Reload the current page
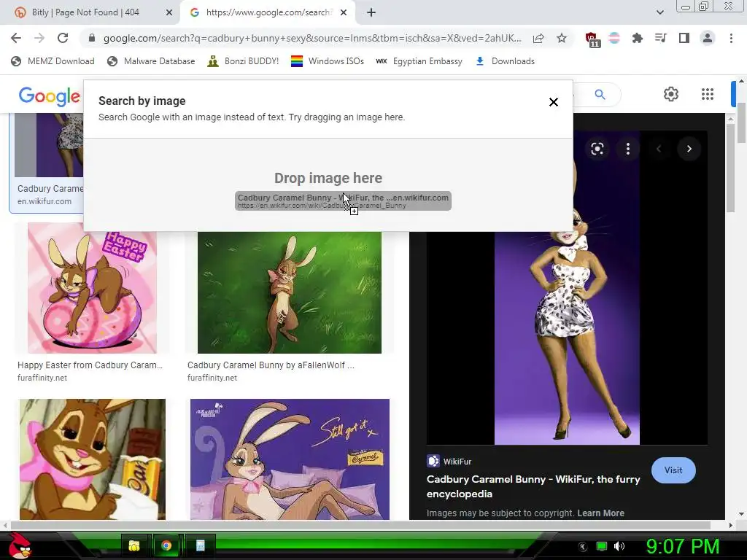The height and width of the screenshot is (560, 747). click(x=63, y=38)
